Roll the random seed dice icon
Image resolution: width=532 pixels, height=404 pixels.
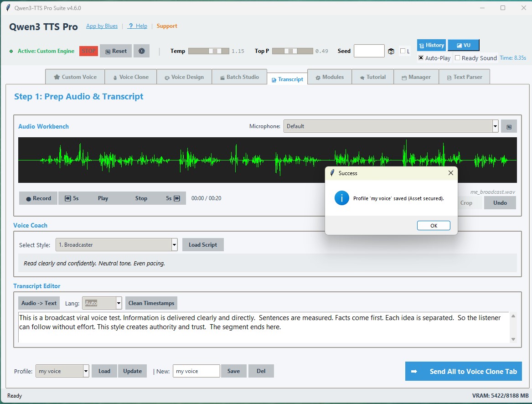(x=391, y=51)
